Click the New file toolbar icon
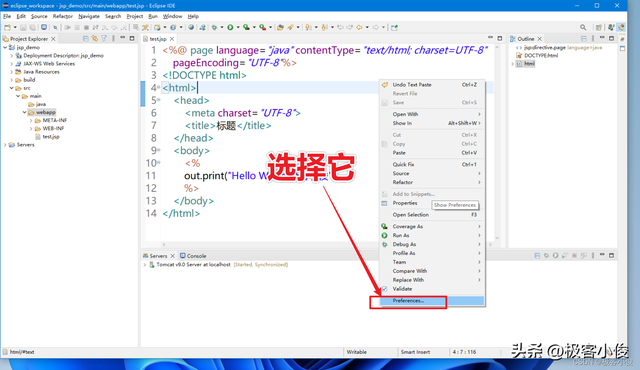The width and height of the screenshot is (640, 370). pyautogui.click(x=7, y=27)
